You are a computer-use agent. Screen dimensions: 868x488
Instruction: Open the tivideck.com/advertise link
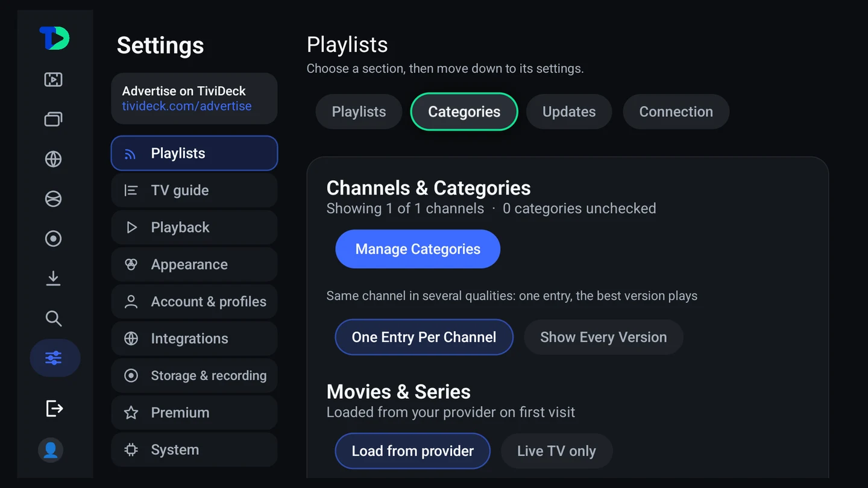coord(187,106)
